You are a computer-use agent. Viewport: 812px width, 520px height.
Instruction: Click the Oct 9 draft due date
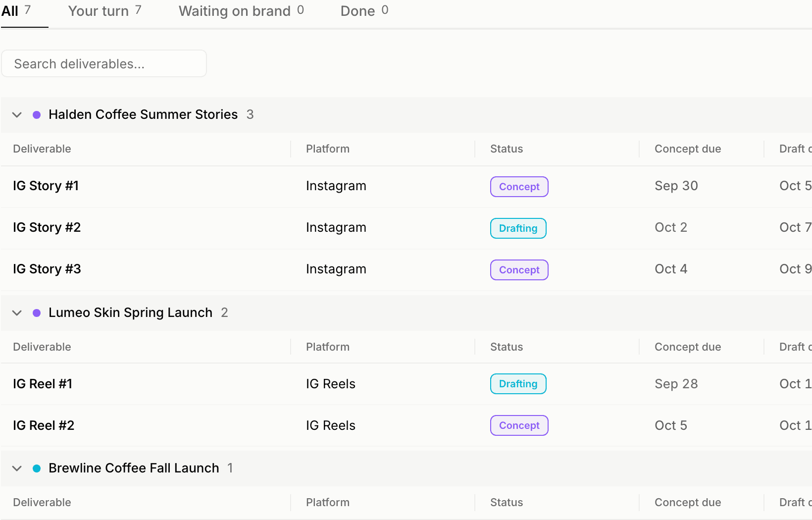click(x=795, y=269)
